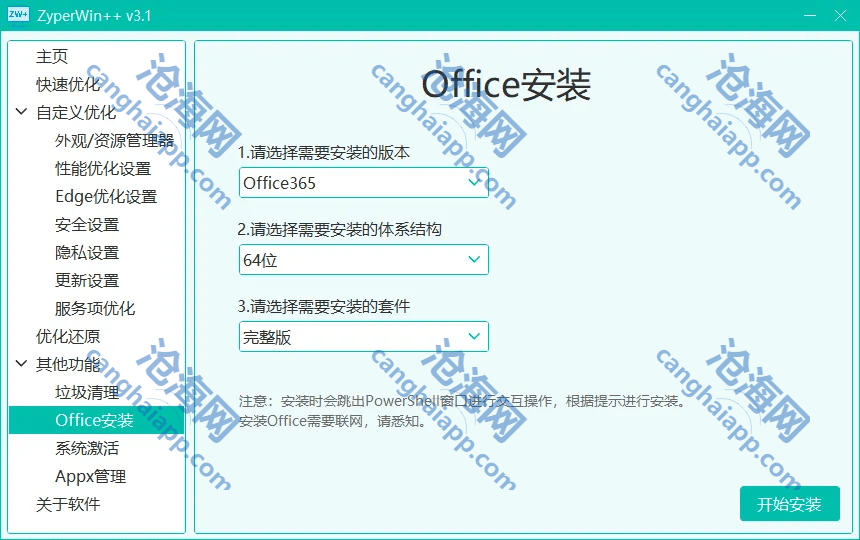860x540 pixels.
Task: Open Appx管理 page
Action: (90, 477)
